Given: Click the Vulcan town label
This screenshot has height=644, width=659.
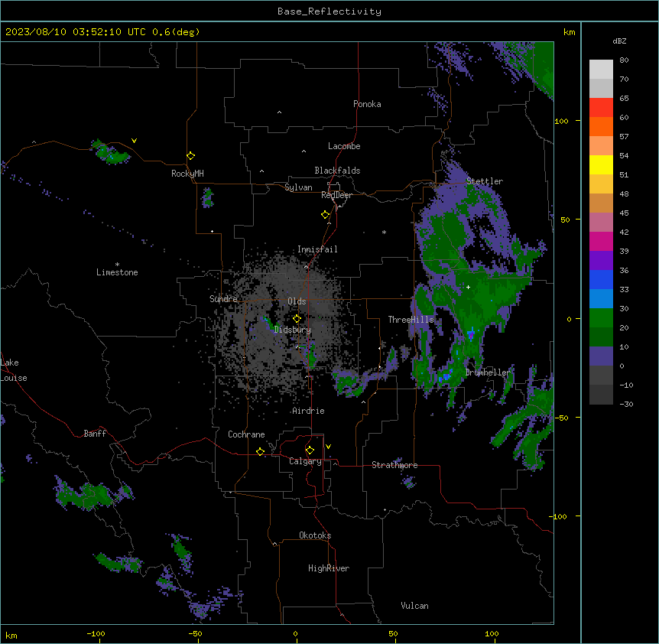Looking at the screenshot, I should pos(414,606).
